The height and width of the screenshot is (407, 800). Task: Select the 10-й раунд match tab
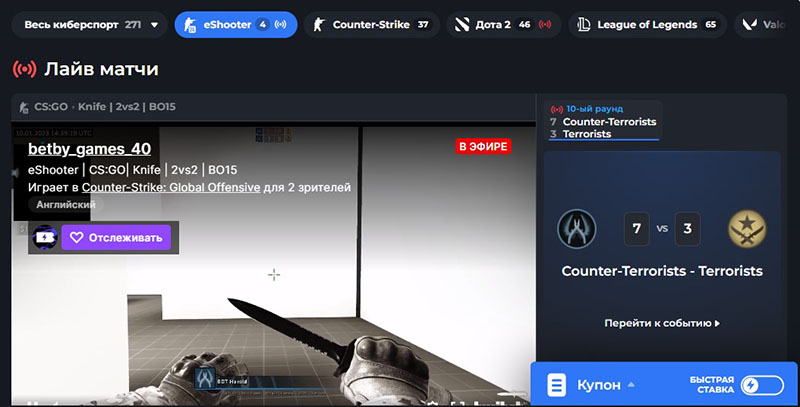pos(603,121)
